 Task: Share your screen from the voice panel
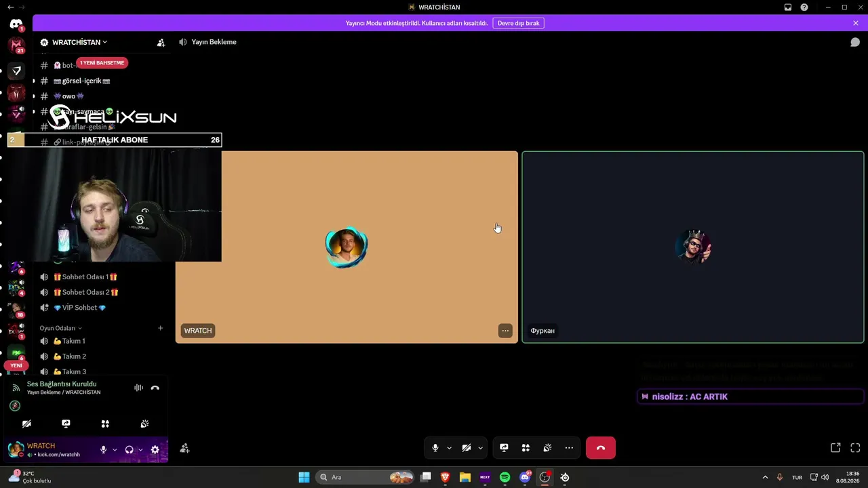(66, 424)
